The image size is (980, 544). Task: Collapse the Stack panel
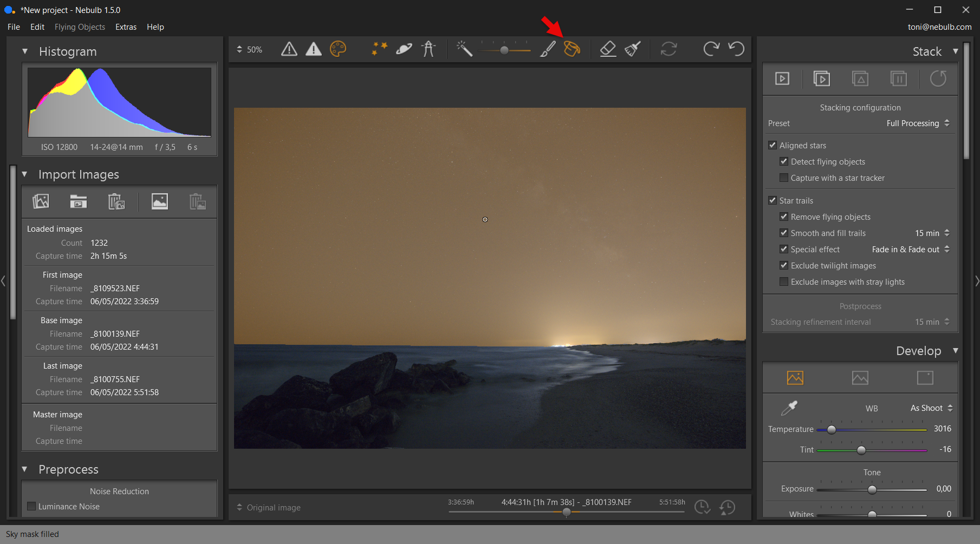pos(956,51)
